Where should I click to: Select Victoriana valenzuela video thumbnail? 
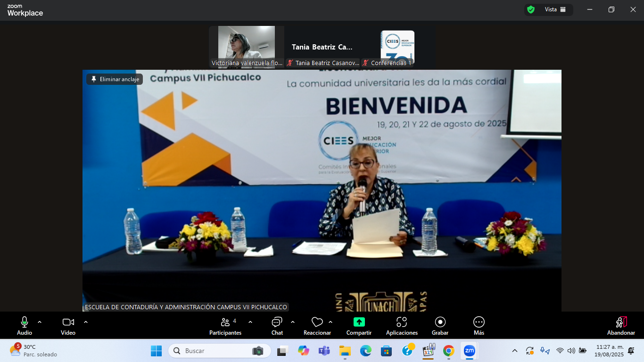pyautogui.click(x=247, y=47)
